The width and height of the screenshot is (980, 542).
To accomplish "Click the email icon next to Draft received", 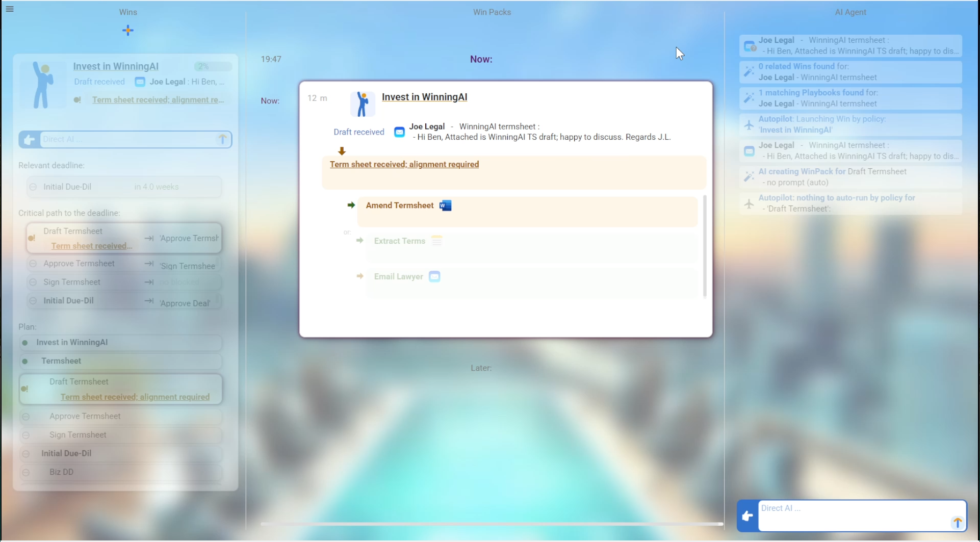I will 399,132.
